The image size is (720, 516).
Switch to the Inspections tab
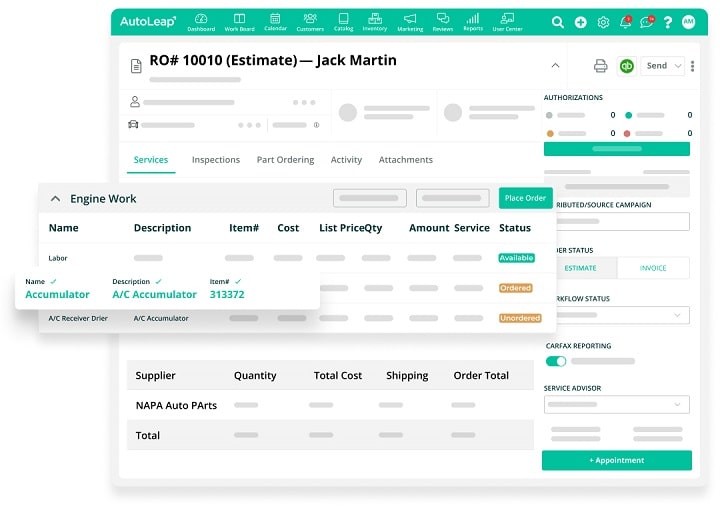click(x=215, y=160)
